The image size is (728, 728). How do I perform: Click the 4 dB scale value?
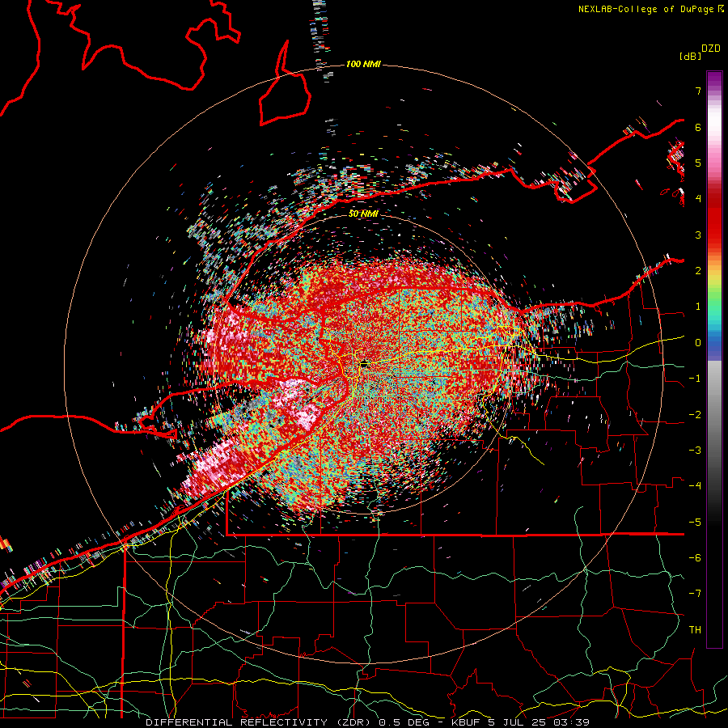pos(698,199)
